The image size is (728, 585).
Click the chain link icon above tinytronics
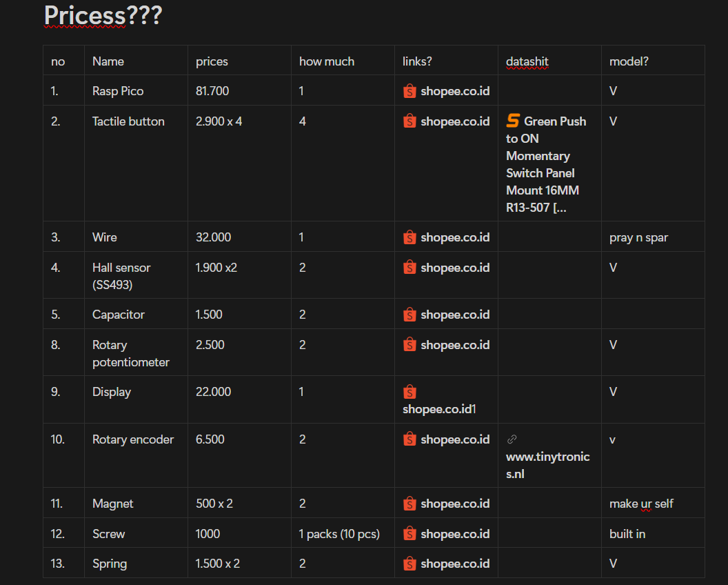pyautogui.click(x=512, y=439)
